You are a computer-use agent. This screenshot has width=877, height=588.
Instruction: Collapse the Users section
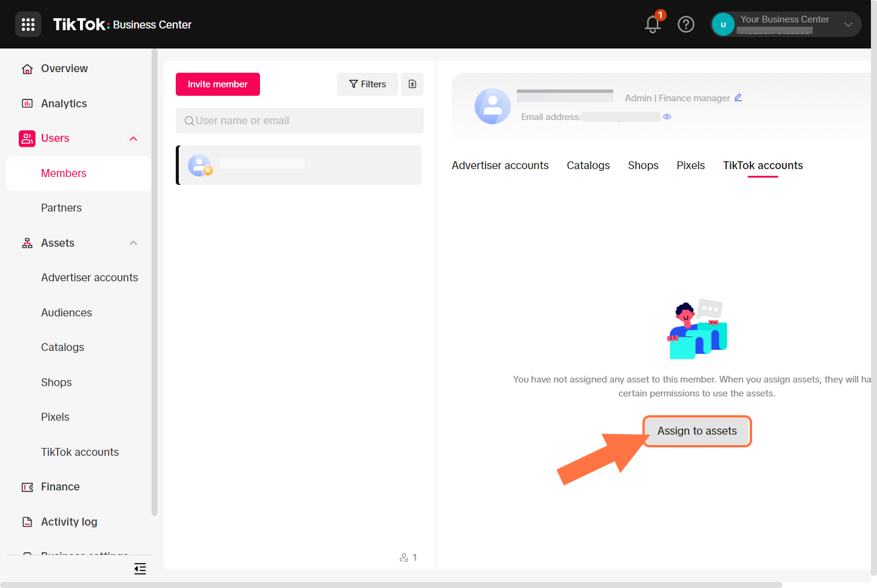pos(133,138)
